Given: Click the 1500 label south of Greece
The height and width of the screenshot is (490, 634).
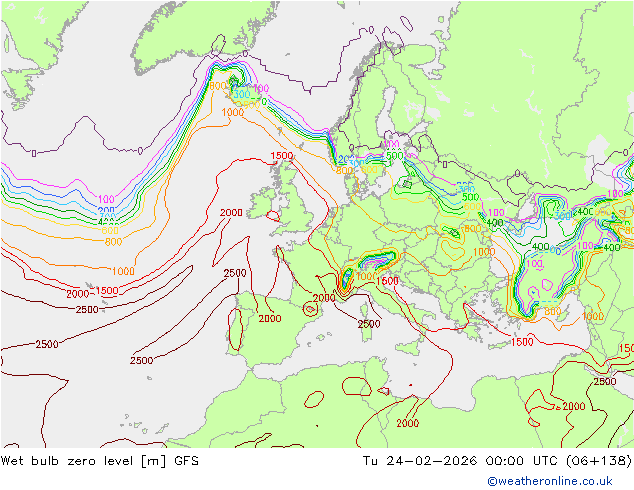Looking at the screenshot, I should tap(522, 342).
